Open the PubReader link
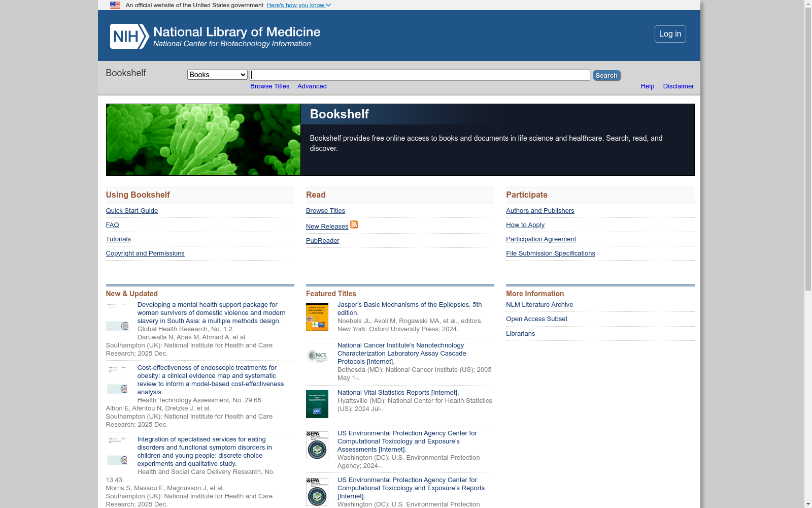The height and width of the screenshot is (508, 812). click(323, 241)
